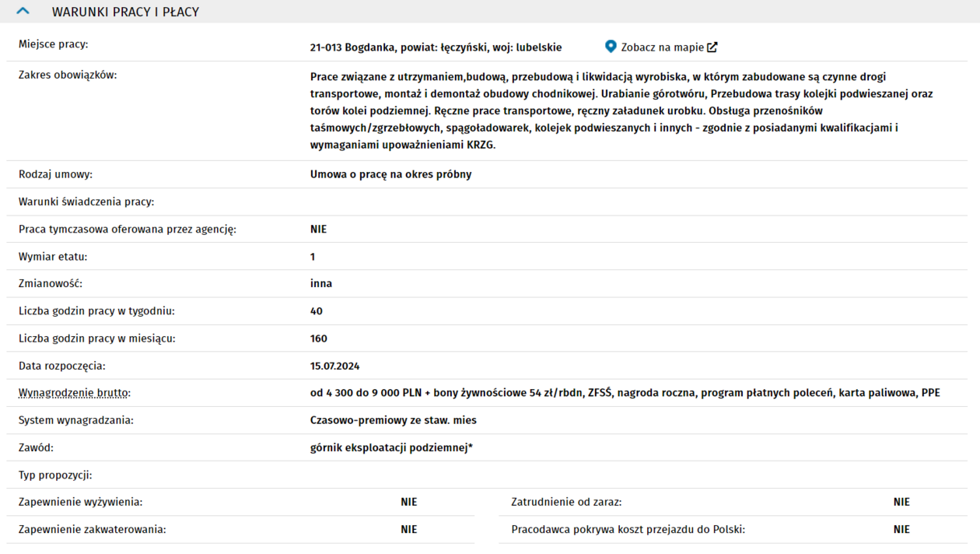Click NIE next to "Zapewnienie zakwaterowania"
980x554 pixels.
pos(409,529)
